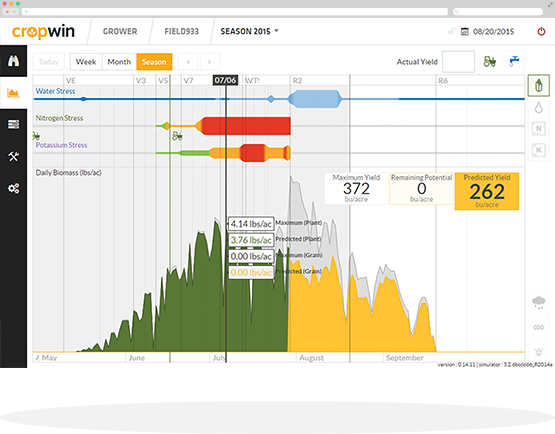Viewport: 555px width, 434px height.
Task: Click the August month axis label
Action: coord(311,358)
